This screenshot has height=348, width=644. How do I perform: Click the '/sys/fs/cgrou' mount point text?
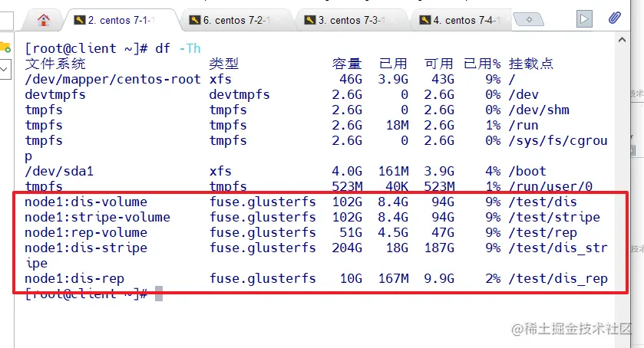tap(558, 141)
